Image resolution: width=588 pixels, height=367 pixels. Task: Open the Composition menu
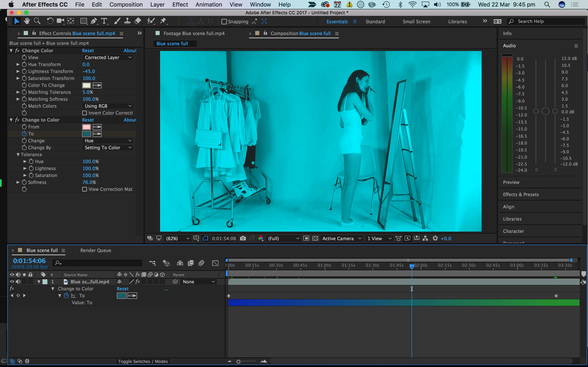pos(126,4)
